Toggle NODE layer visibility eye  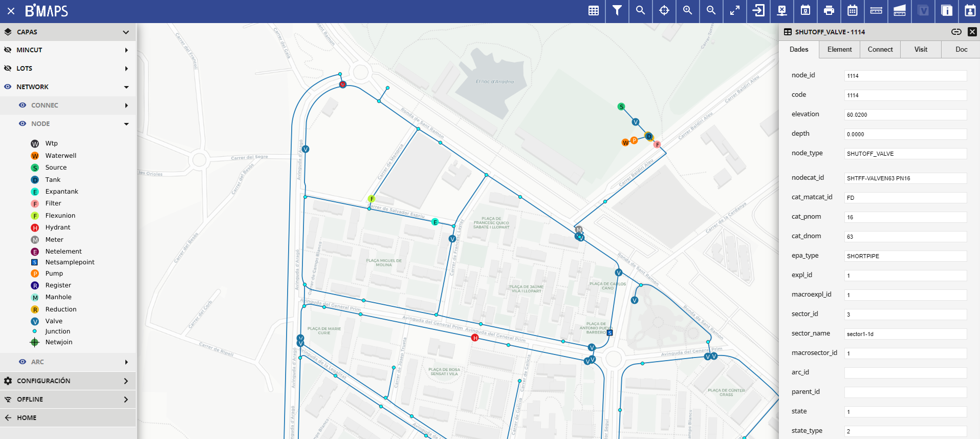pyautogui.click(x=23, y=123)
